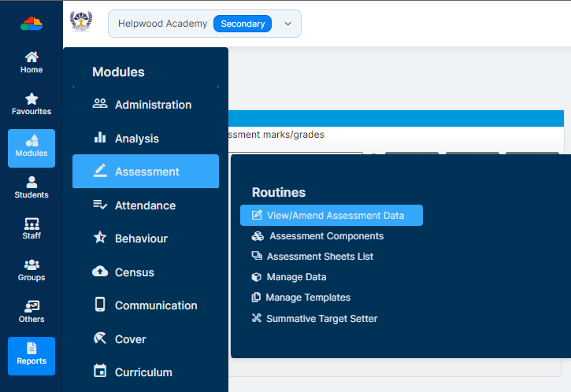Open Manage Templates routine
This screenshot has height=392, width=571.
301,298
